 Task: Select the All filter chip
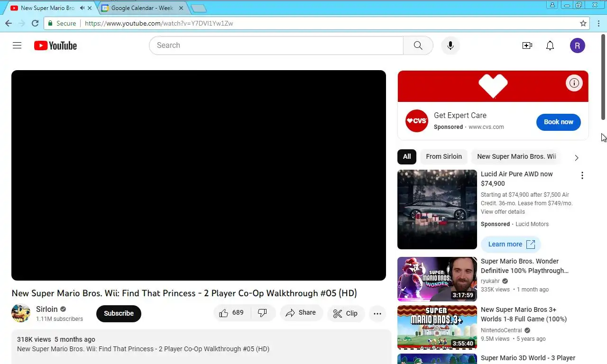point(407,156)
